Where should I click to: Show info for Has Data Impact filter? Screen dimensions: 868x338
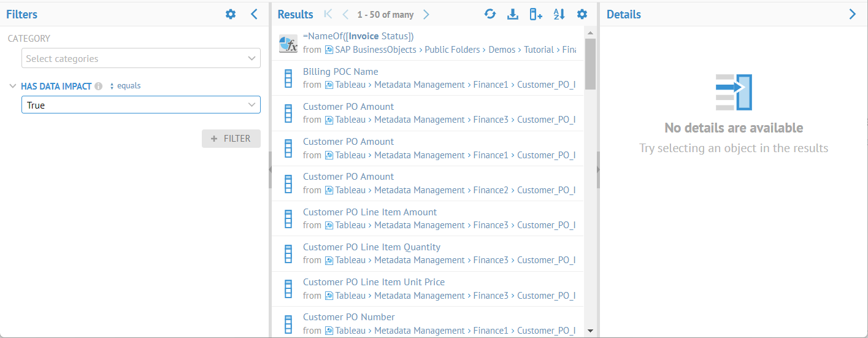[98, 86]
